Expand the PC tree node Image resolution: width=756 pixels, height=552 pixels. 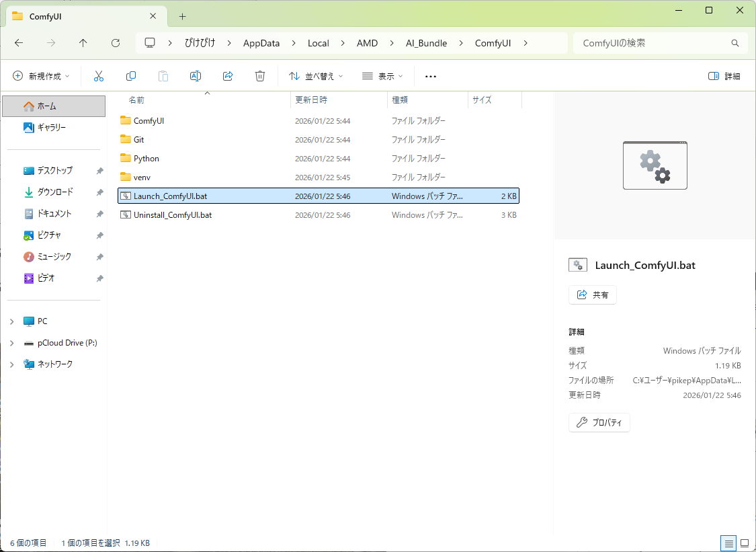point(11,321)
